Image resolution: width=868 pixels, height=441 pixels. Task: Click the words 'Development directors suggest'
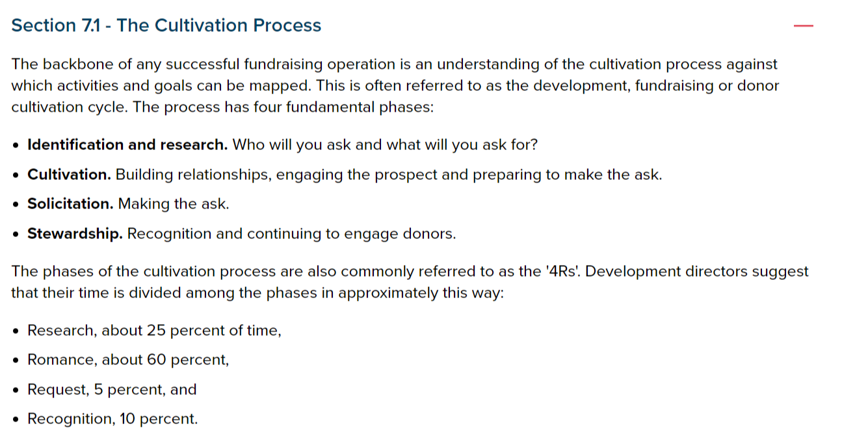pos(696,271)
